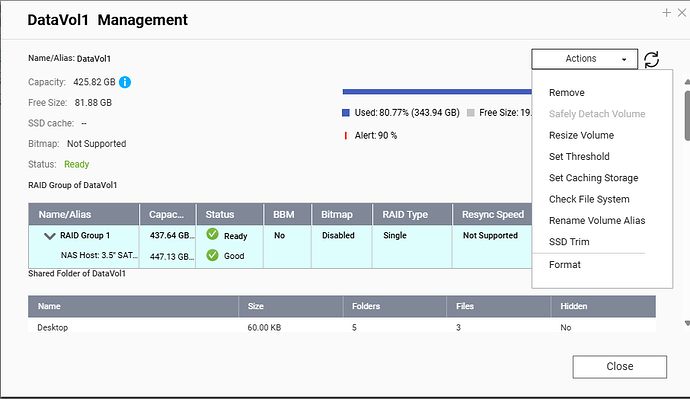Click the red Alert marker
The image size is (690, 399).
coord(346,135)
